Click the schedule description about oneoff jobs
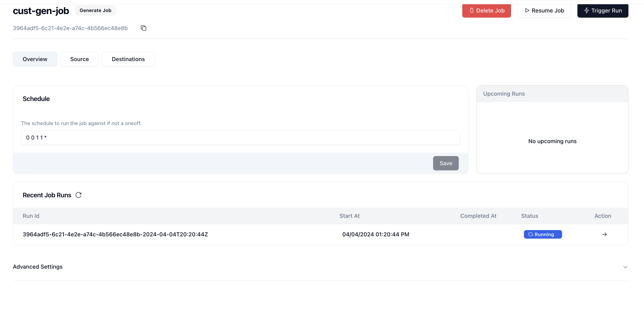The height and width of the screenshot is (311, 644). coord(81,123)
